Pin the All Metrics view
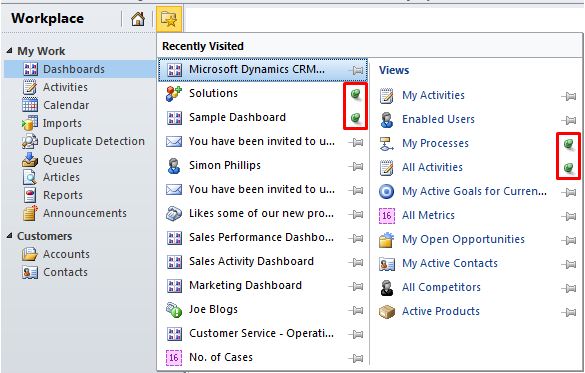 click(x=569, y=216)
